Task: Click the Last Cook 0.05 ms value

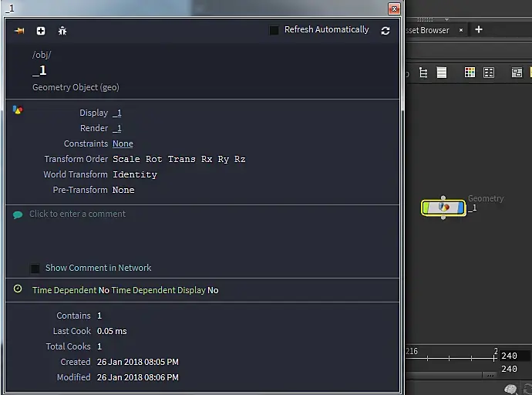Action: tap(112, 331)
